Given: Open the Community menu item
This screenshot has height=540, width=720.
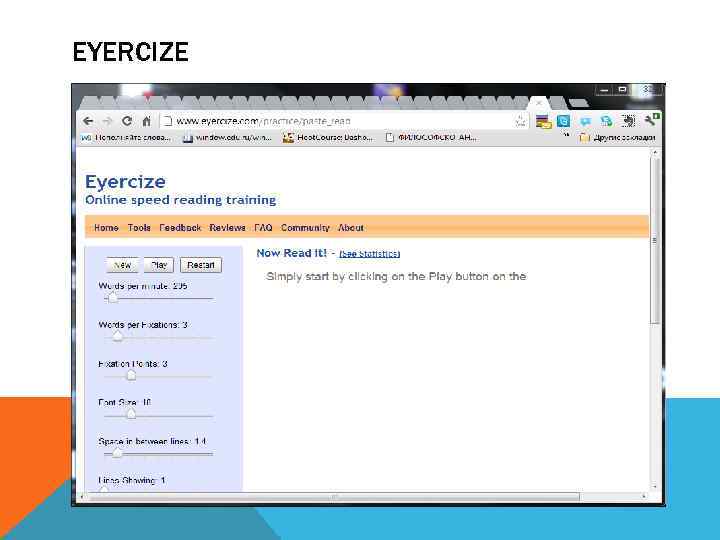Looking at the screenshot, I should [x=305, y=228].
